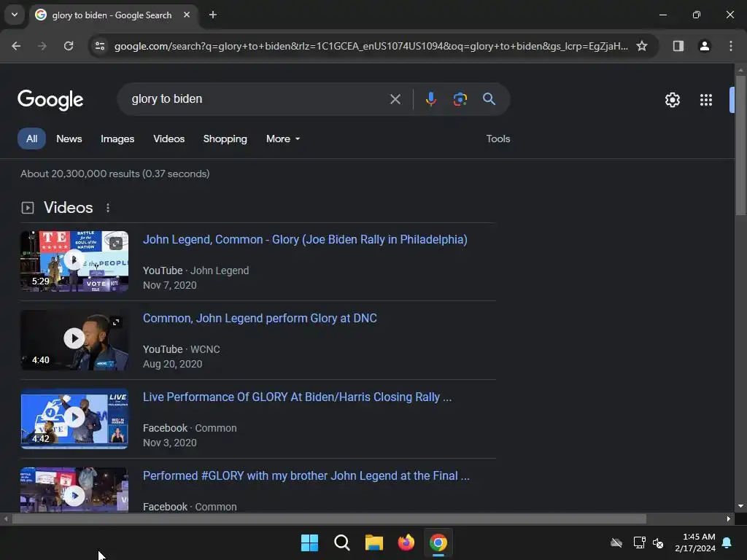The width and height of the screenshot is (747, 560).
Task: Open 'John Legend, Common - Glory' video link
Action: pyautogui.click(x=305, y=239)
